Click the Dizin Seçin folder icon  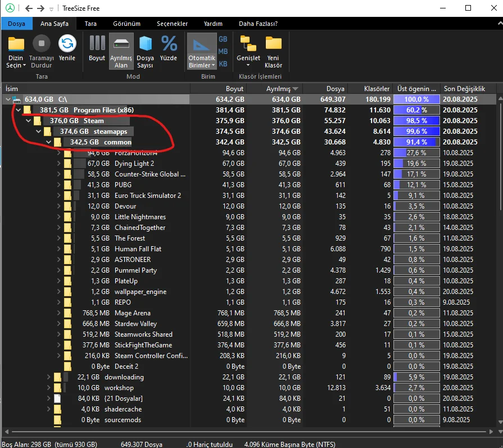pyautogui.click(x=16, y=44)
